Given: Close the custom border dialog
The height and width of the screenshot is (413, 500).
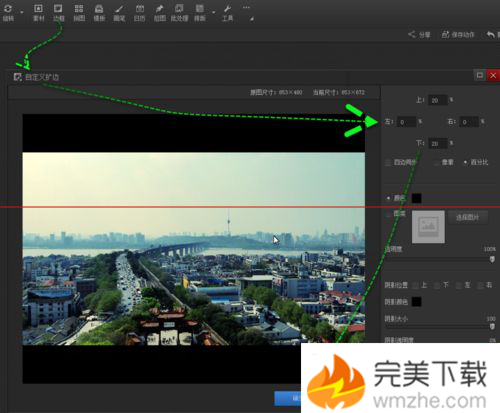Looking at the screenshot, I should click(493, 75).
